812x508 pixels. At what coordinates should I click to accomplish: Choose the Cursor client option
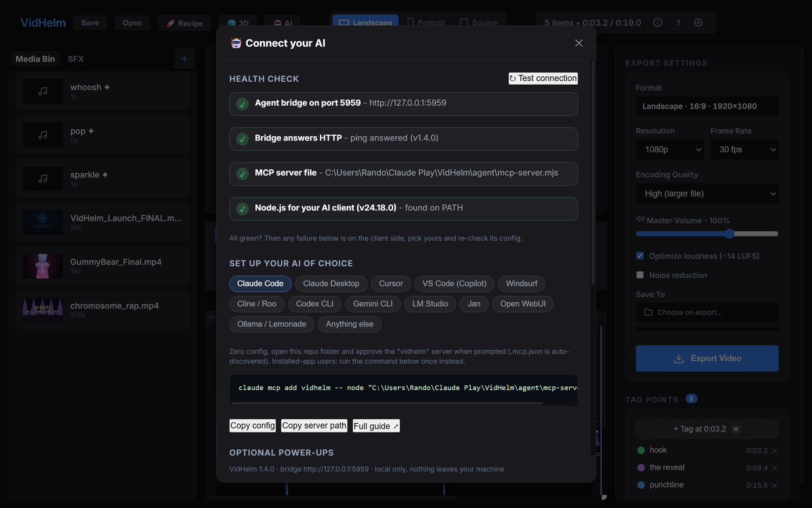[391, 284]
